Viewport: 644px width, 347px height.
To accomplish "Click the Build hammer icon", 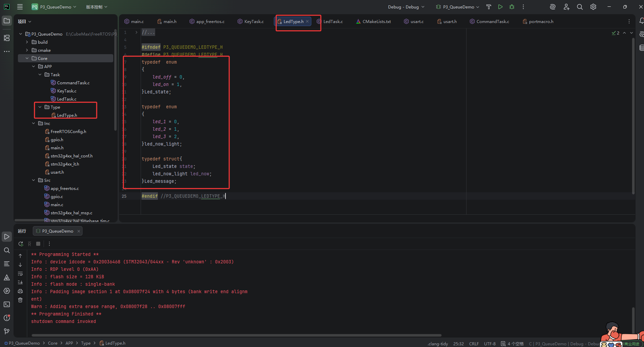I will pyautogui.click(x=488, y=7).
